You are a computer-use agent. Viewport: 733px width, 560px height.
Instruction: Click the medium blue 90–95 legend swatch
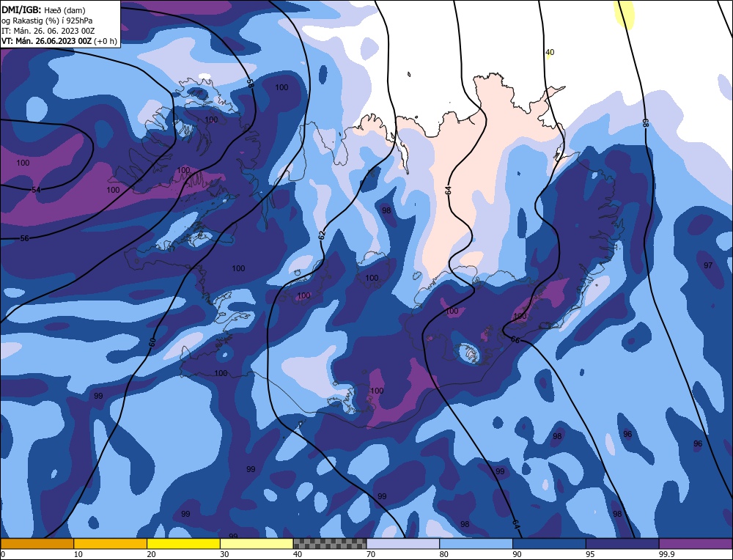click(549, 543)
